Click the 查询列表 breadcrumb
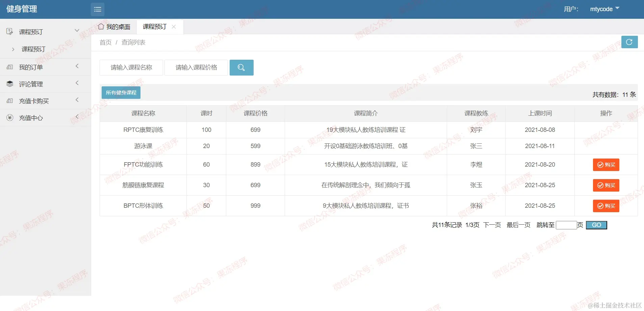 pos(133,42)
